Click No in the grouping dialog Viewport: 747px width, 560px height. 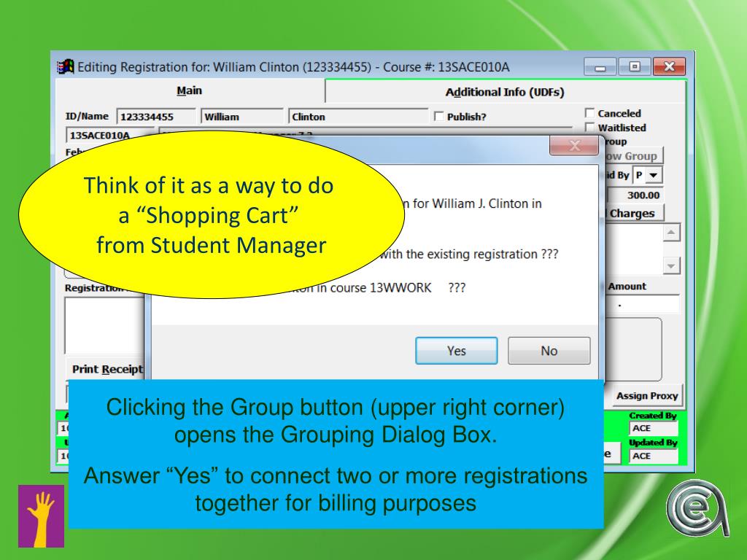click(549, 351)
